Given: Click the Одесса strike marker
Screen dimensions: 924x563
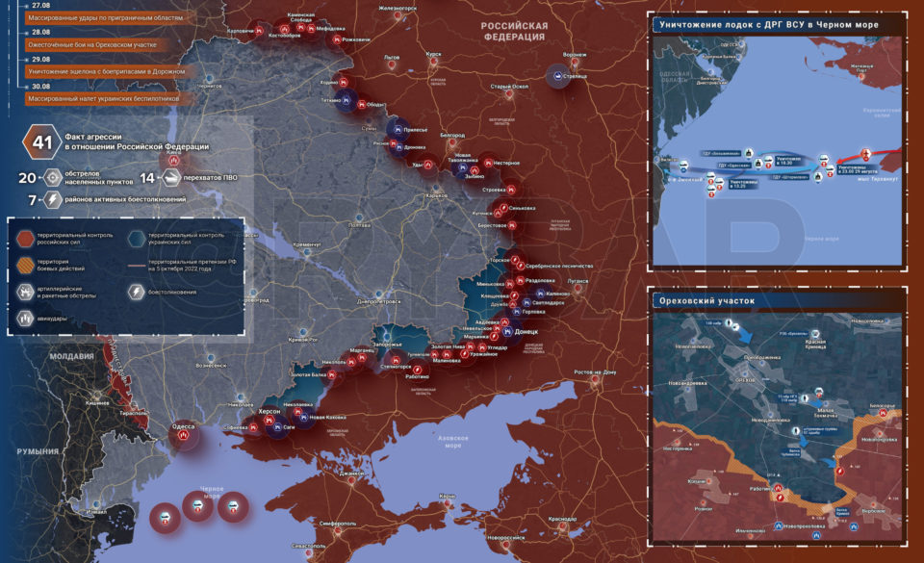Looking at the screenshot, I should 183,435.
